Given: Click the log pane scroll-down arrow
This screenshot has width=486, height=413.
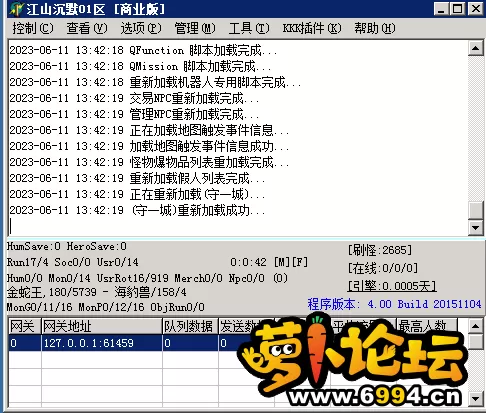Looking at the screenshot, I should [476, 228].
